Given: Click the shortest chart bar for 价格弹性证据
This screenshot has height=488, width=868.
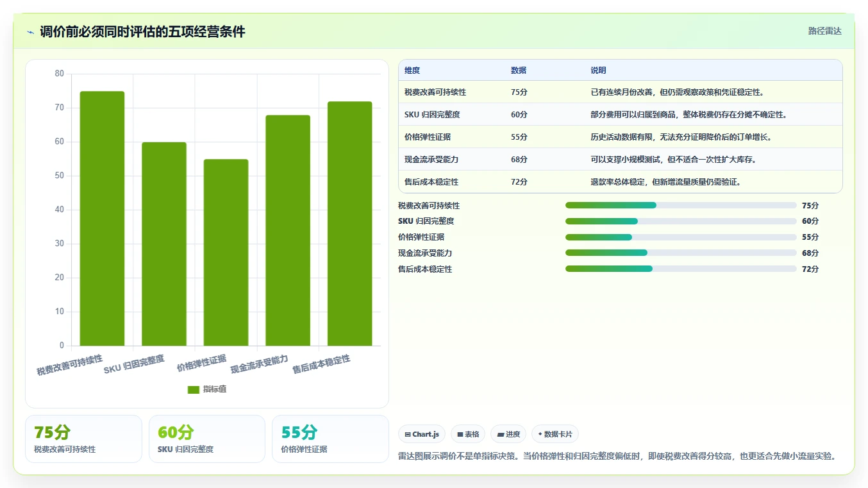Looking at the screenshot, I should click(x=226, y=253).
